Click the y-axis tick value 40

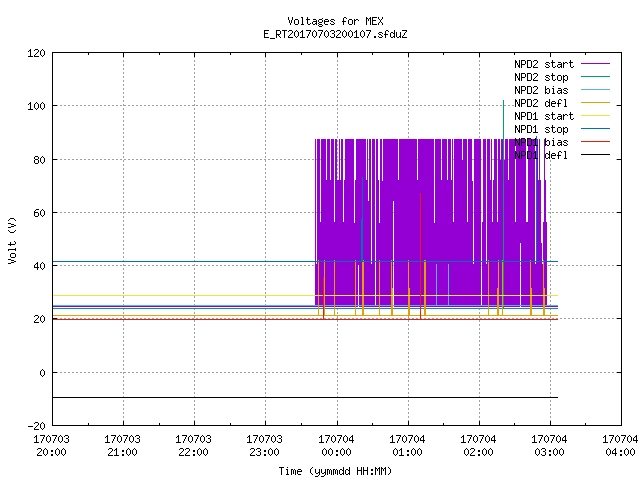39,266
